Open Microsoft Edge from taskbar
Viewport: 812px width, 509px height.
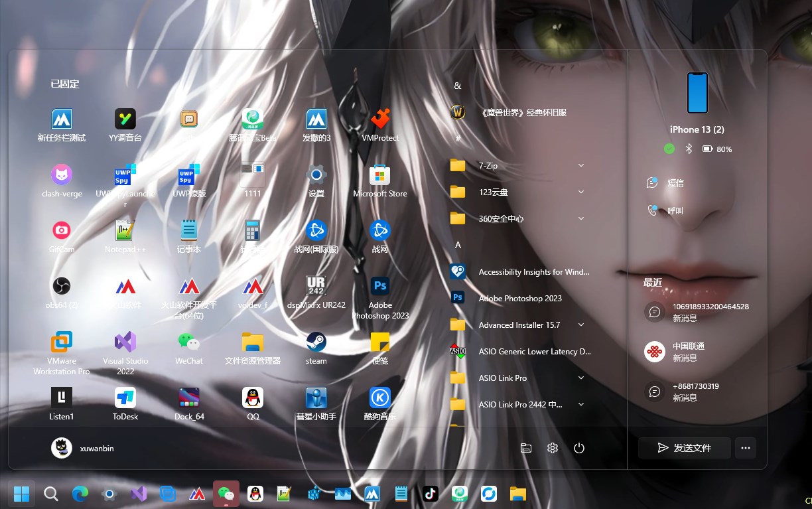(x=80, y=494)
